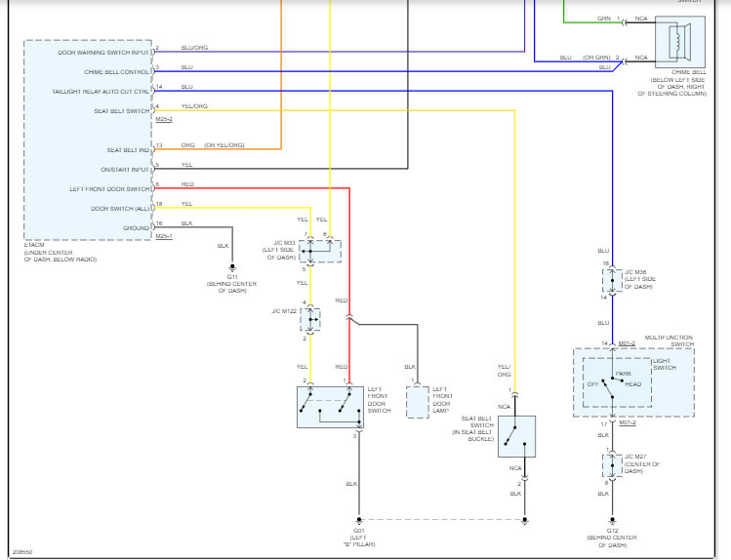
Task: Select the CHIME BELL CONTROL pin label
Action: point(116,72)
